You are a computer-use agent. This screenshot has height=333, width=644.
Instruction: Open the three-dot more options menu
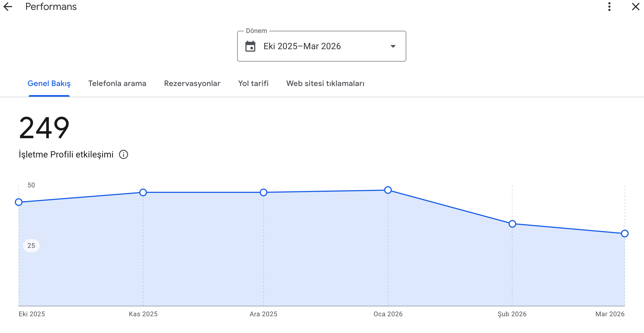(609, 7)
